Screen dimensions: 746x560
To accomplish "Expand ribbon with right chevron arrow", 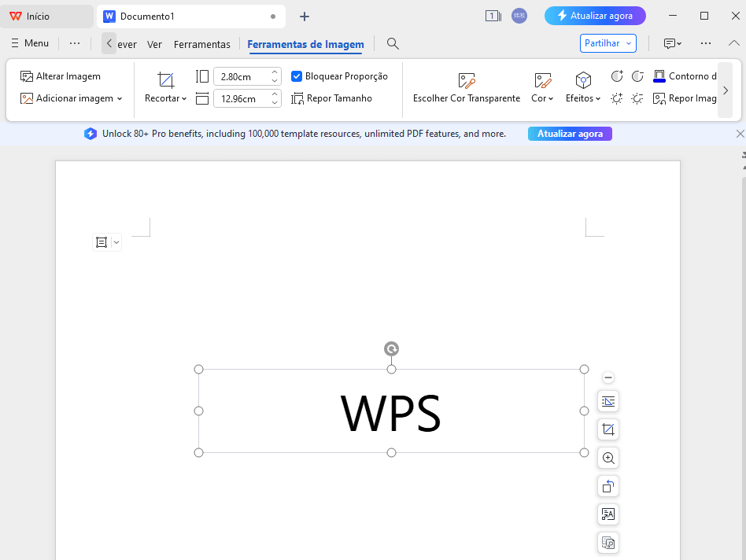I will tap(725, 90).
